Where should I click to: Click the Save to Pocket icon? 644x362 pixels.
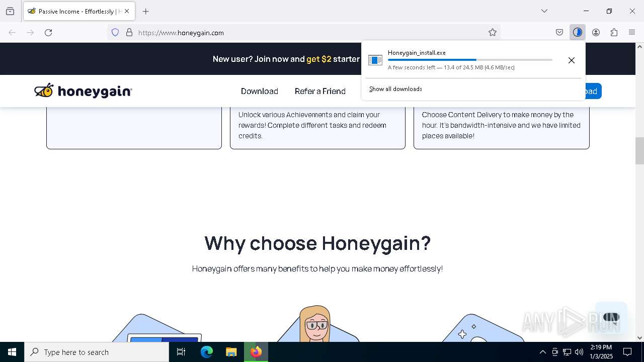tap(559, 33)
